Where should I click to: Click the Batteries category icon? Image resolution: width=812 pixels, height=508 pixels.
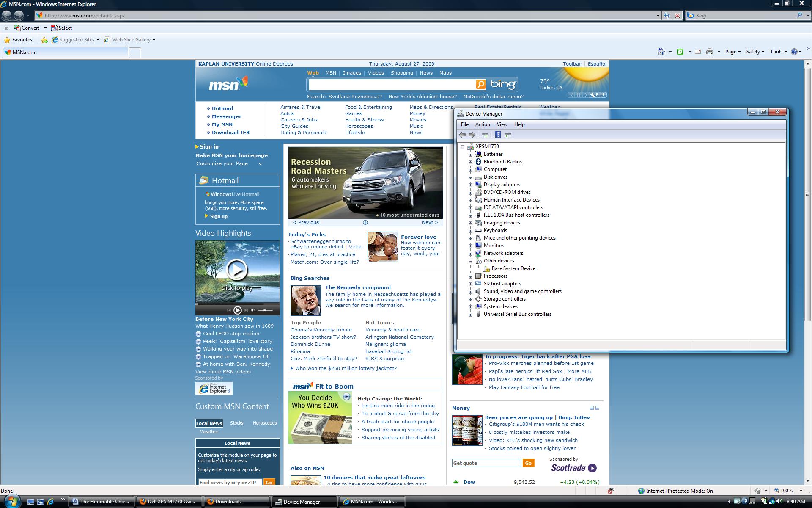[x=478, y=154]
